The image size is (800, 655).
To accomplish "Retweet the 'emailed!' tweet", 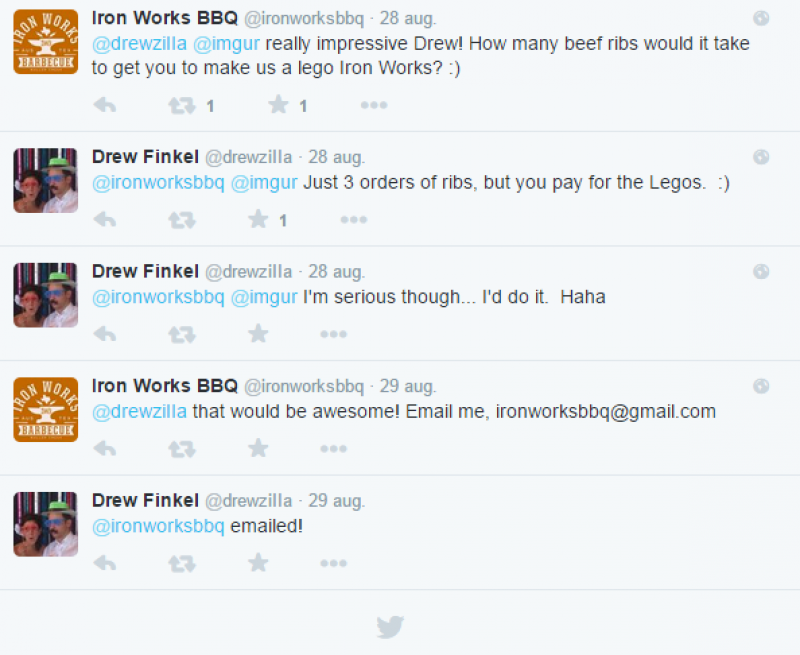I will [182, 564].
